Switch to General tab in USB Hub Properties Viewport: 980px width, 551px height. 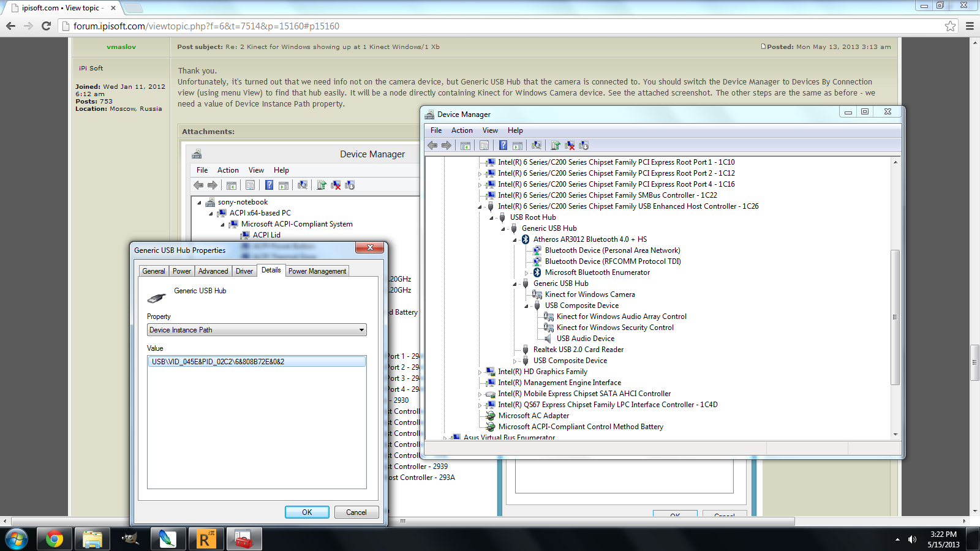click(x=154, y=271)
